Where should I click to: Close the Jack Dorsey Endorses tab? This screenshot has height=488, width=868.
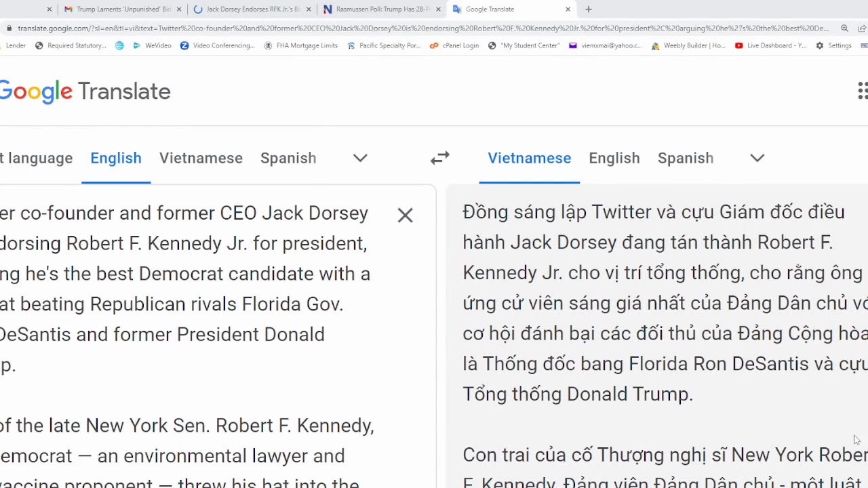(x=309, y=9)
